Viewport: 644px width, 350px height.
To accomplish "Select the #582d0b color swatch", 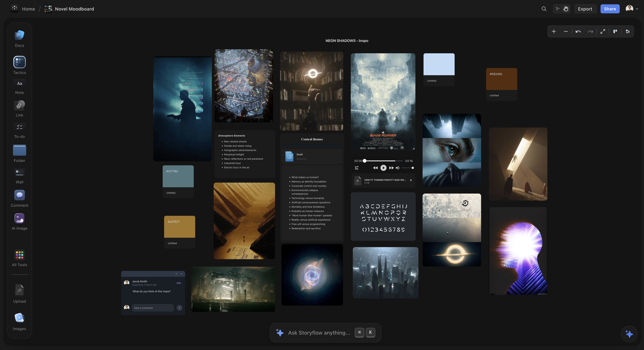I will click(x=502, y=79).
